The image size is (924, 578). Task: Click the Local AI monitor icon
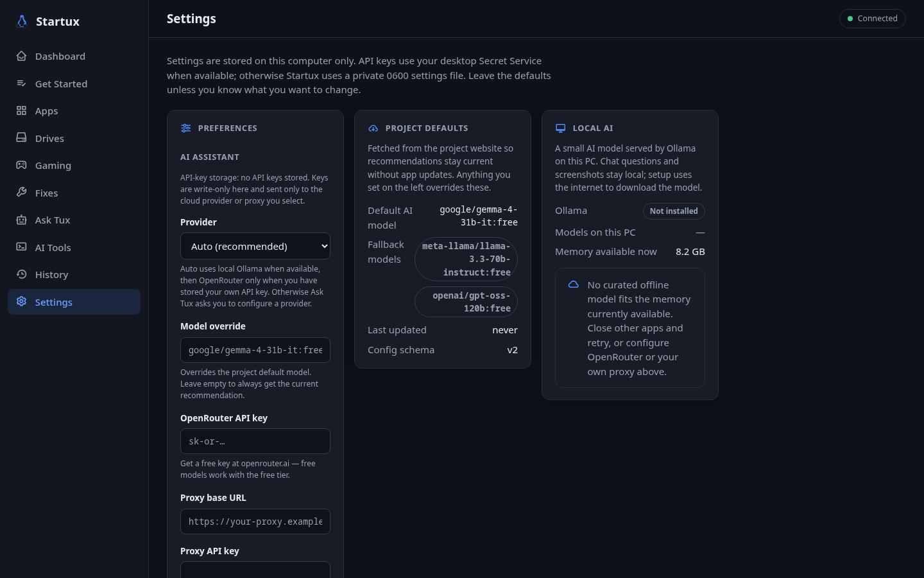(x=560, y=128)
